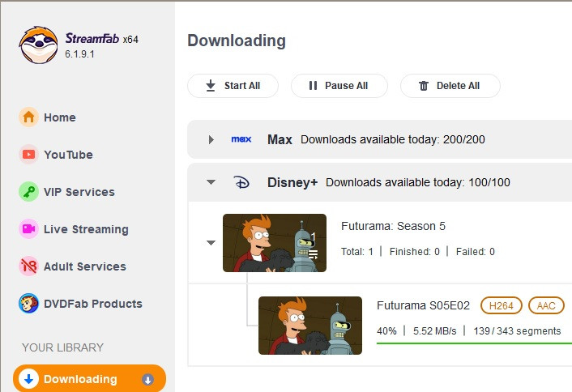Screen dimensions: 572x392
Task: Open Home via its house icon
Action: [29, 117]
